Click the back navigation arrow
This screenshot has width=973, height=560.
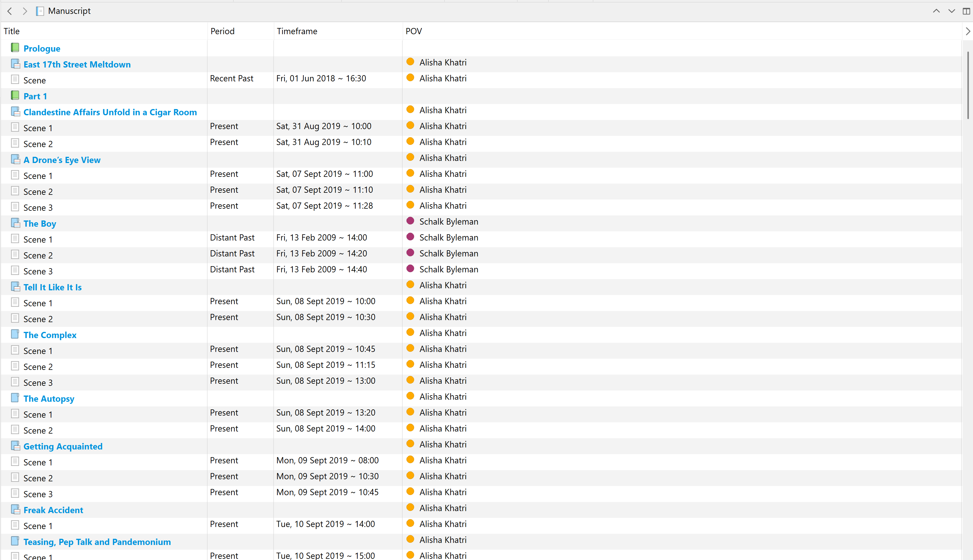pos(10,11)
